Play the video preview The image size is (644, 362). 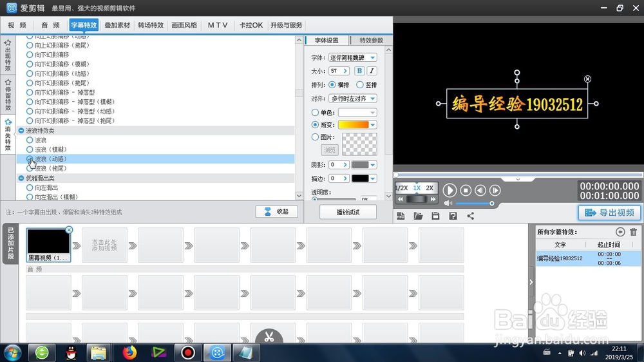[x=450, y=190]
